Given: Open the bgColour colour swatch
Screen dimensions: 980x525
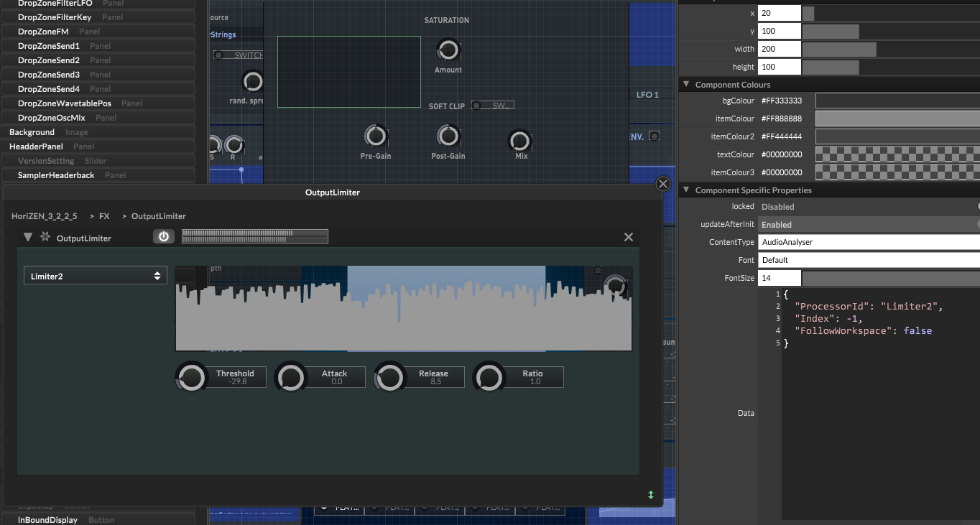Looking at the screenshot, I should coord(897,101).
